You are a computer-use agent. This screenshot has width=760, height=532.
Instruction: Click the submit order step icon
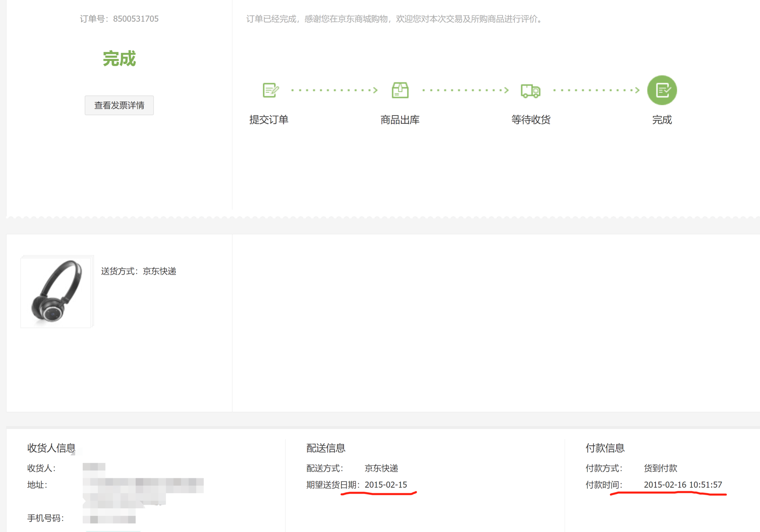pos(271,90)
